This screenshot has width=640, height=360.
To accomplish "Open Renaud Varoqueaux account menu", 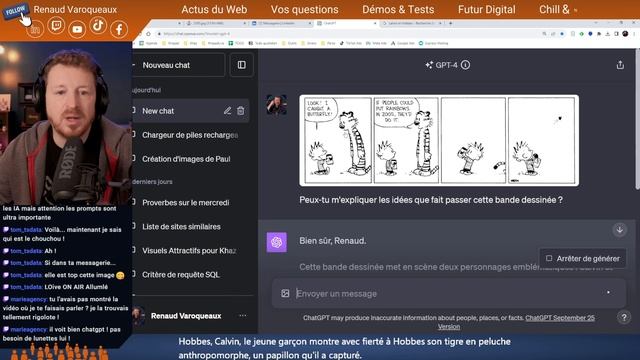I will pos(186,316).
